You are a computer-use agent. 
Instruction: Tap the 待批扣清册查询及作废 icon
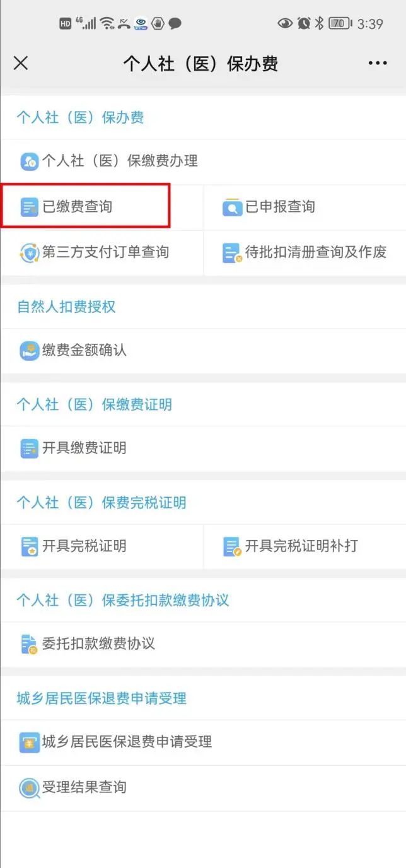point(232,252)
